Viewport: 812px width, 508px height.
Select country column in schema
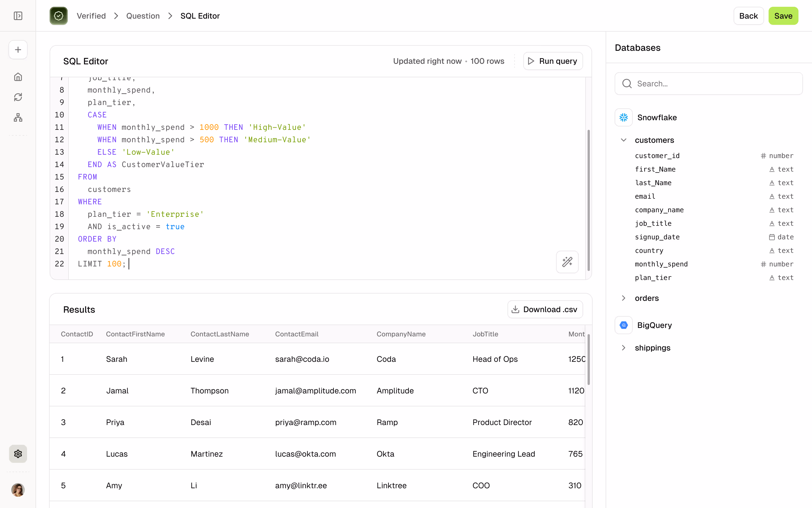point(649,251)
